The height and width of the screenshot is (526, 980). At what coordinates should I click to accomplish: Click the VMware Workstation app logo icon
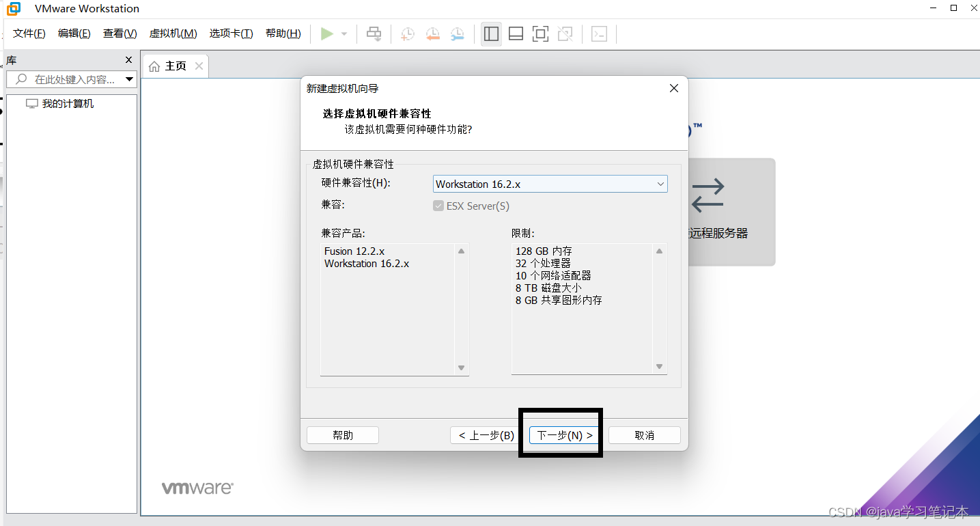point(13,8)
